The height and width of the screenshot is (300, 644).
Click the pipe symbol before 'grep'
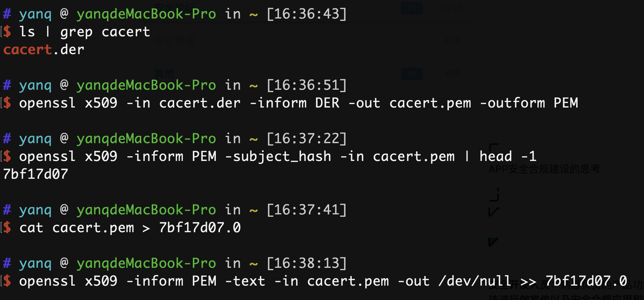click(48, 32)
